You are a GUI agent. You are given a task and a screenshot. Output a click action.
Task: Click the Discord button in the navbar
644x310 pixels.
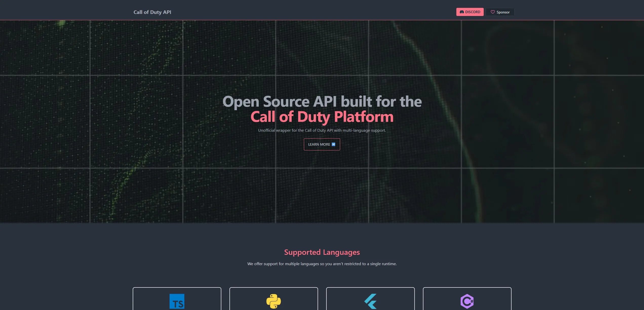[x=470, y=12]
